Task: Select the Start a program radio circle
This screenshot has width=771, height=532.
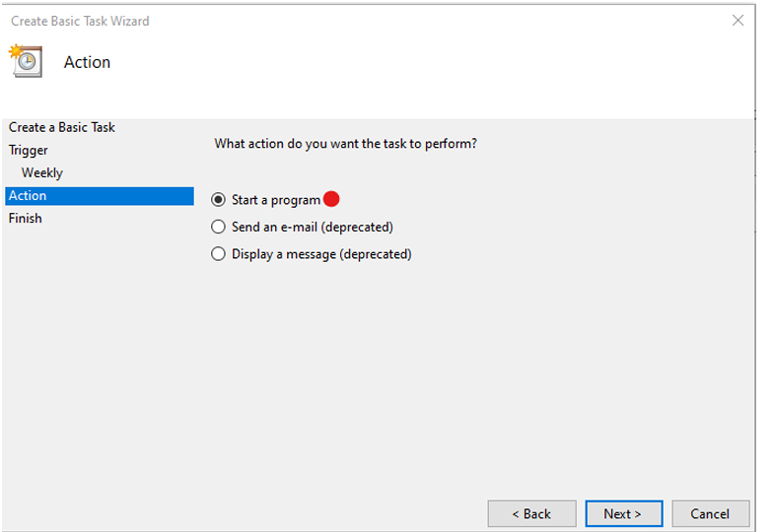Action: coord(218,199)
